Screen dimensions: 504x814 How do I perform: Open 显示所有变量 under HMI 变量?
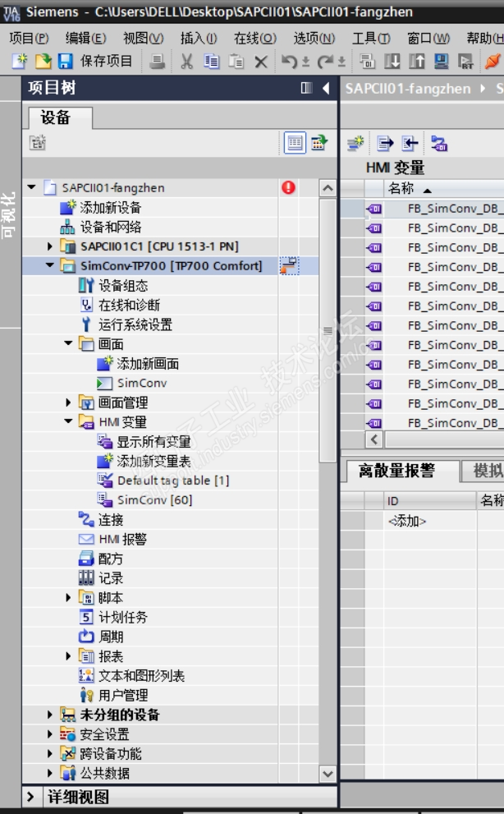tap(153, 442)
